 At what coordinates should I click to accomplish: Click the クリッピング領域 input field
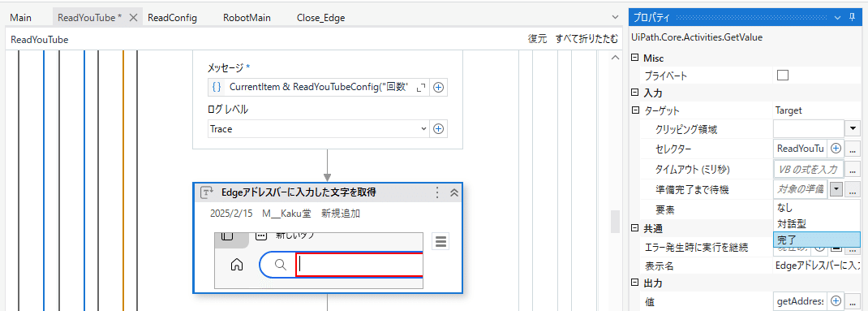click(x=808, y=128)
